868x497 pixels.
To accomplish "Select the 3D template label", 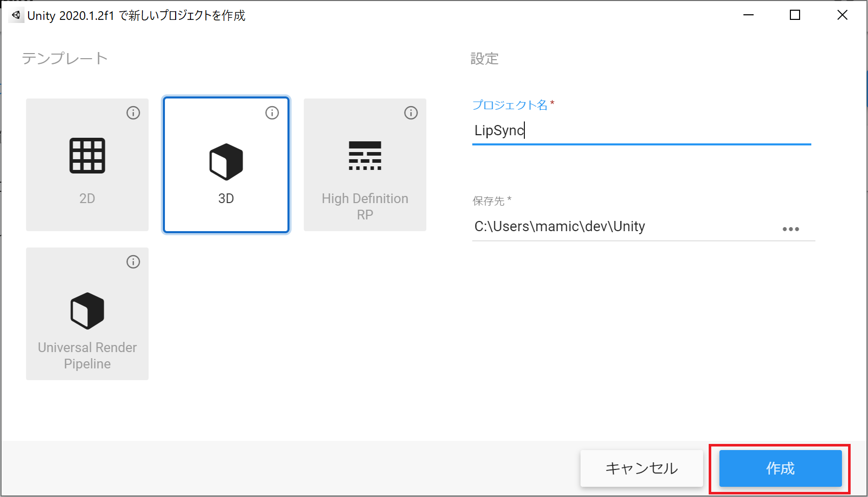I will click(226, 198).
